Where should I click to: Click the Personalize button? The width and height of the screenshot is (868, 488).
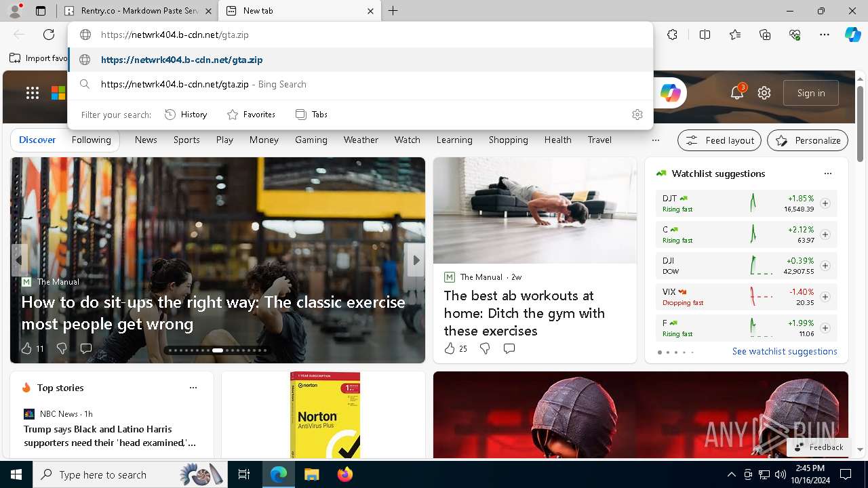808,140
